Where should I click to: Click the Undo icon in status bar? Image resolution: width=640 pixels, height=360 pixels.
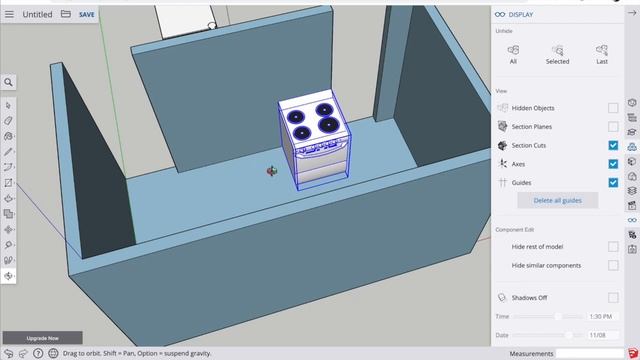click(x=8, y=353)
